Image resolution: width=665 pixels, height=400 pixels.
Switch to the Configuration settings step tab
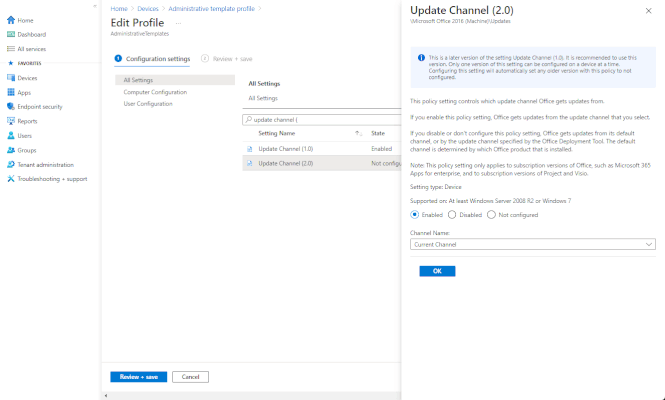152,59
